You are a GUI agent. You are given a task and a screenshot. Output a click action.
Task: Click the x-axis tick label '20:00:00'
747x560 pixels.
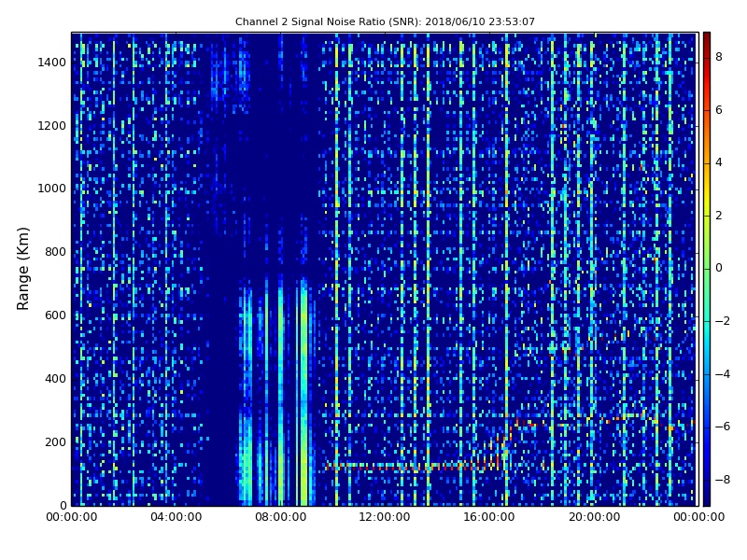595,517
